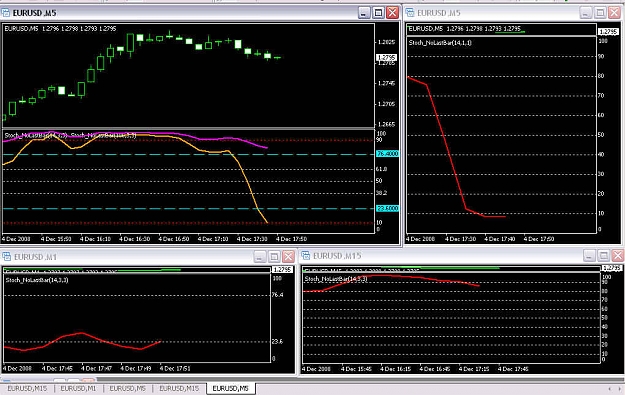Select the active EURUSD,M5 bottom tab
Image resolution: width=625 pixels, height=395 pixels.
pos(231,388)
